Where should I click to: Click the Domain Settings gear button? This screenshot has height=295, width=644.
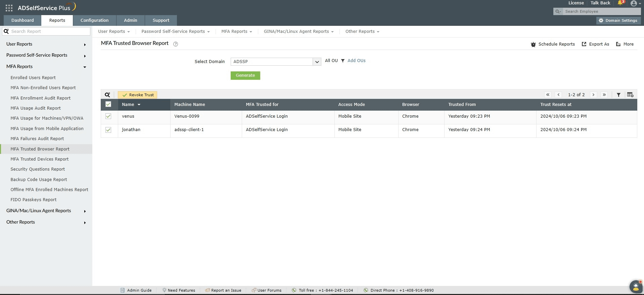click(x=618, y=20)
